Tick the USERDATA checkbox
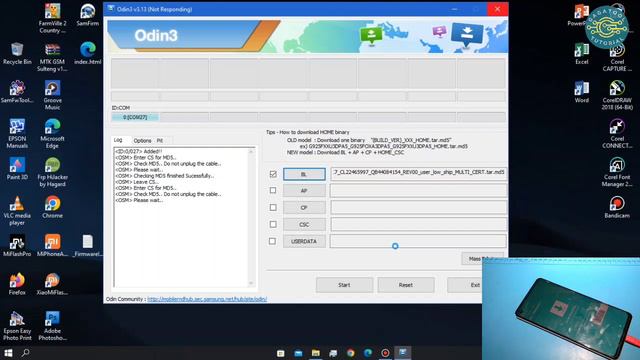This screenshot has height=360, width=640. [x=272, y=241]
